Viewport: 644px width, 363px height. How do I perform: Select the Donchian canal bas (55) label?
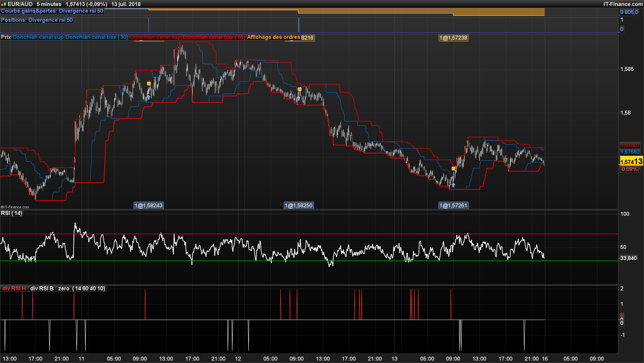coord(214,37)
